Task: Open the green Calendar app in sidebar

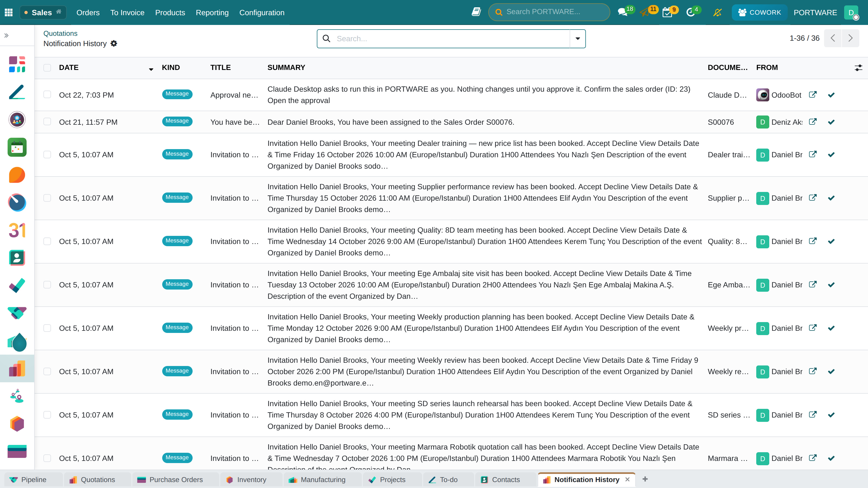Action: [17, 147]
